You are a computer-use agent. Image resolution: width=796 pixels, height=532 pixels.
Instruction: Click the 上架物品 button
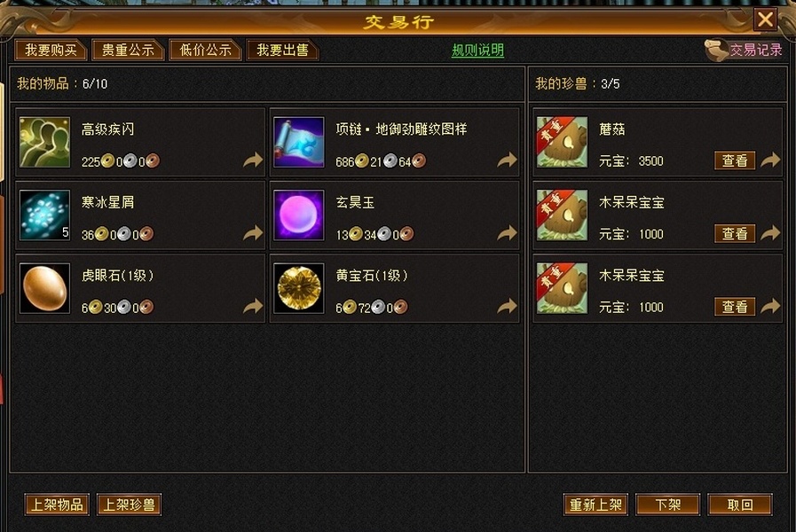57,505
